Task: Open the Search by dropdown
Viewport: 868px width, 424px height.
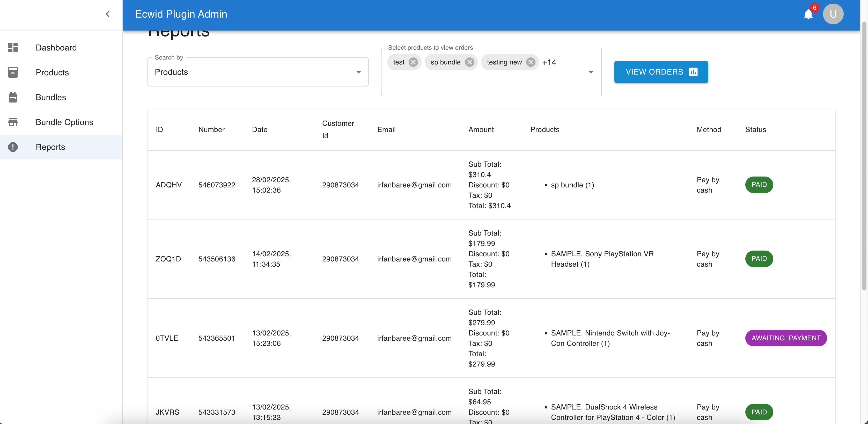Action: 258,72
